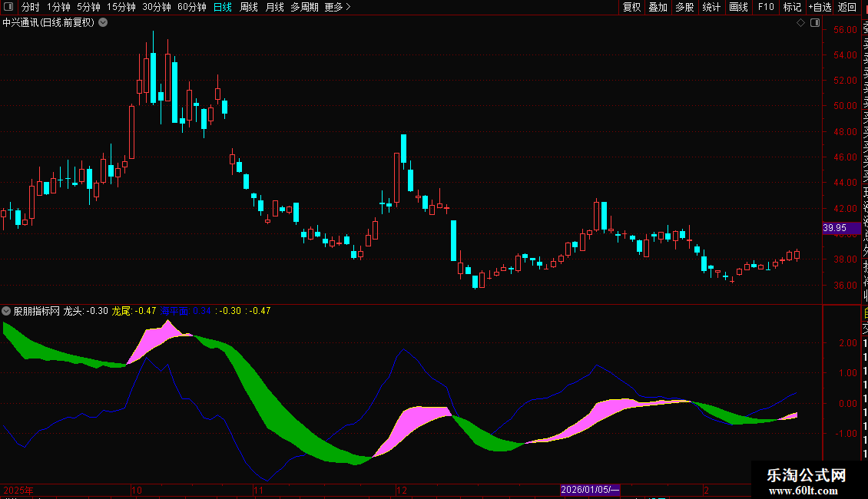Switch to 分时 intraday view
Viewport: 868px width, 499px height.
point(31,7)
